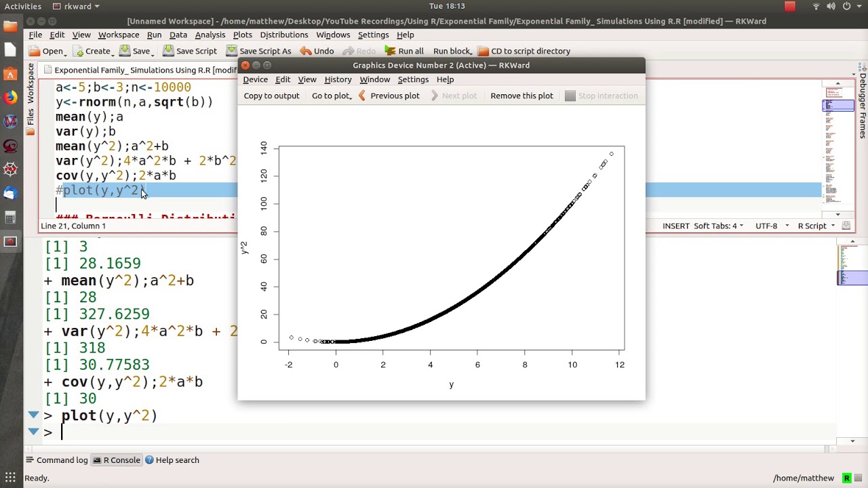Open the Distributions menu

pos(284,35)
